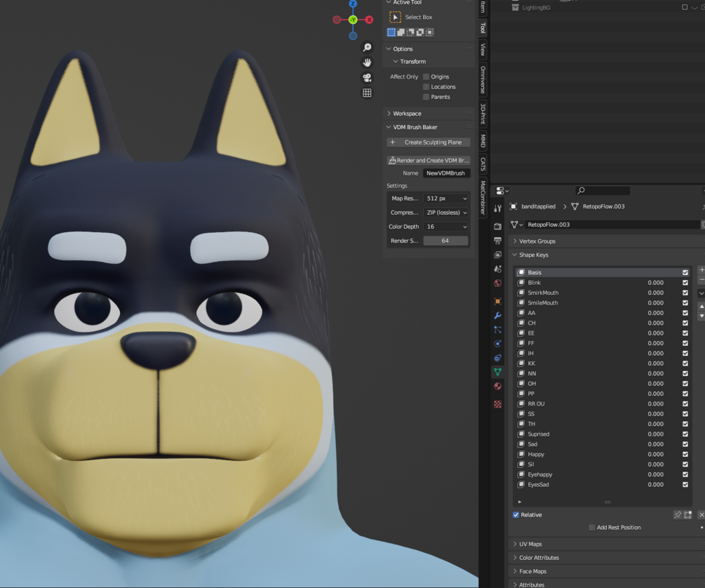Mute the SmileMouth shape key checkbox
This screenshot has height=588, width=705.
(685, 303)
